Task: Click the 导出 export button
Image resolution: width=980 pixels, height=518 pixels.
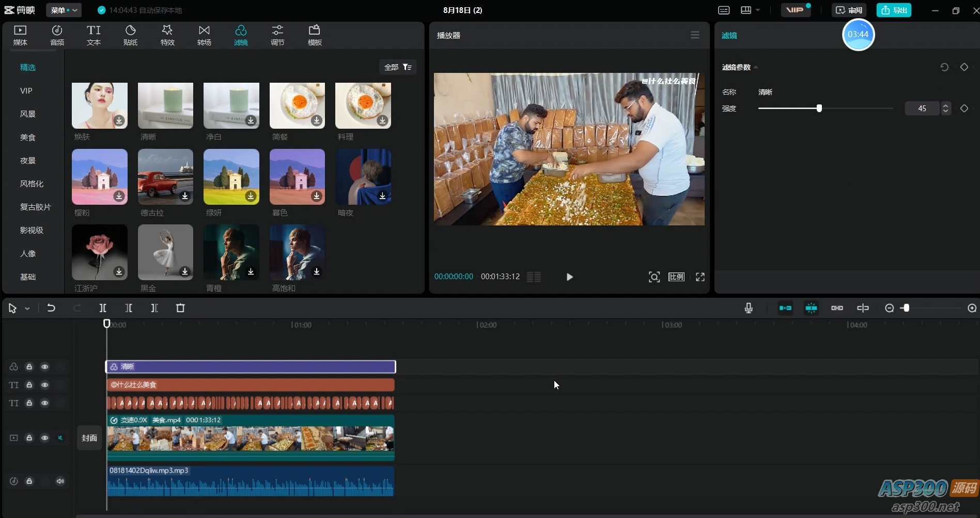Action: (x=894, y=10)
